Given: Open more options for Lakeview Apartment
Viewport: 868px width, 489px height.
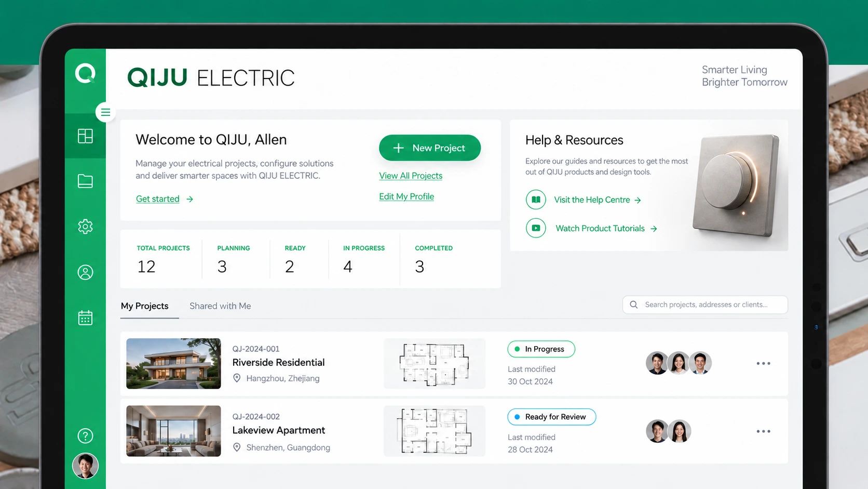Looking at the screenshot, I should [x=763, y=431].
